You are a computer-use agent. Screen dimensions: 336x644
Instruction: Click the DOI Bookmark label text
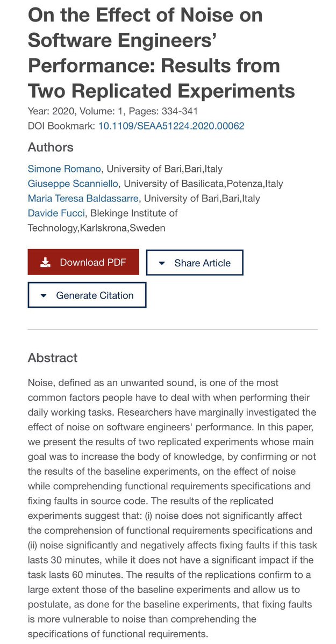(x=62, y=126)
